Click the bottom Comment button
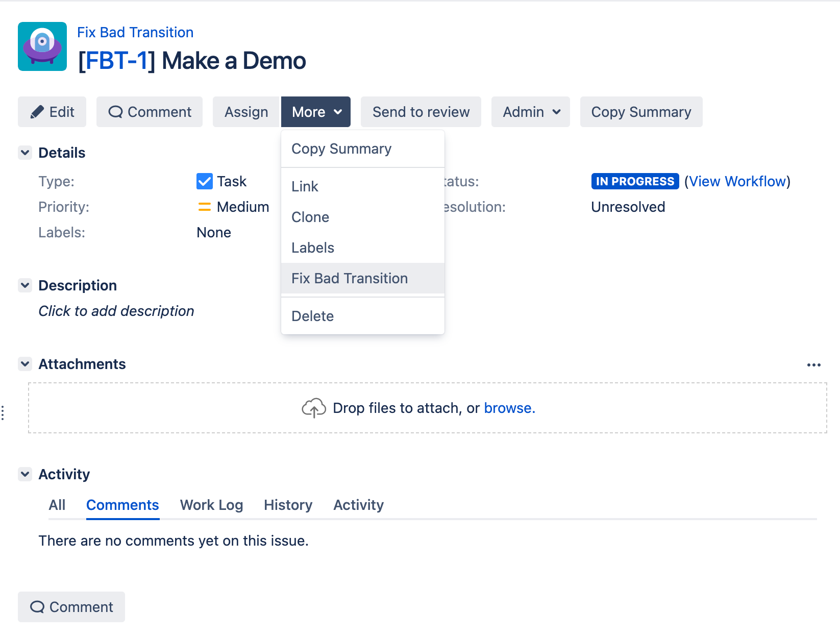The width and height of the screenshot is (840, 637). coord(71,607)
